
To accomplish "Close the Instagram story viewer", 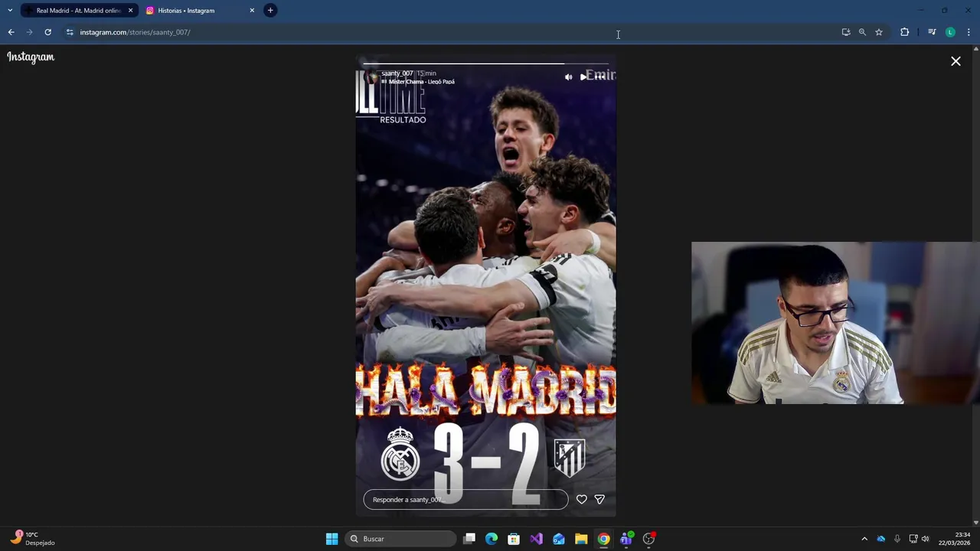I will point(955,61).
